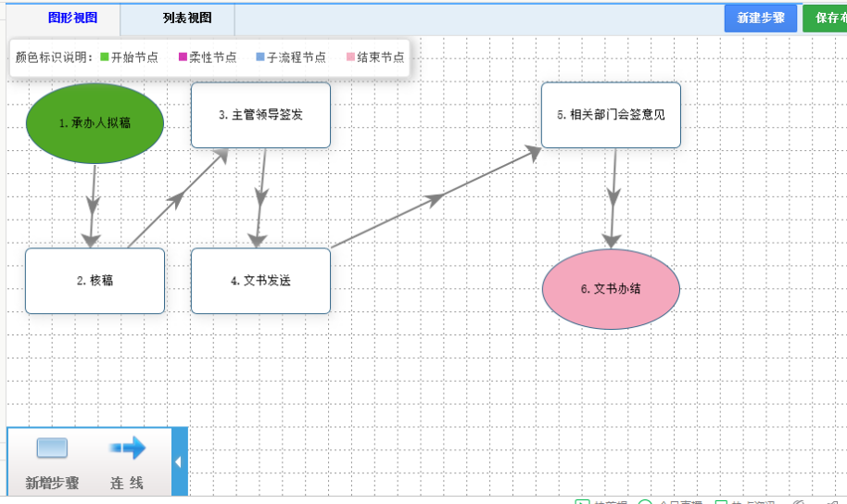Collapse the tool panel with the left triangle

pos(179,461)
